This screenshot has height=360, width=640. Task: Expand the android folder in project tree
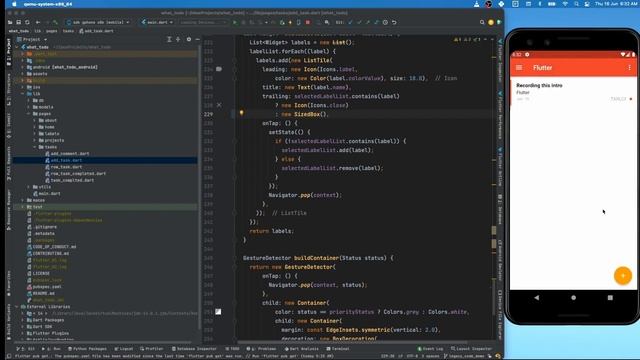click(23, 67)
